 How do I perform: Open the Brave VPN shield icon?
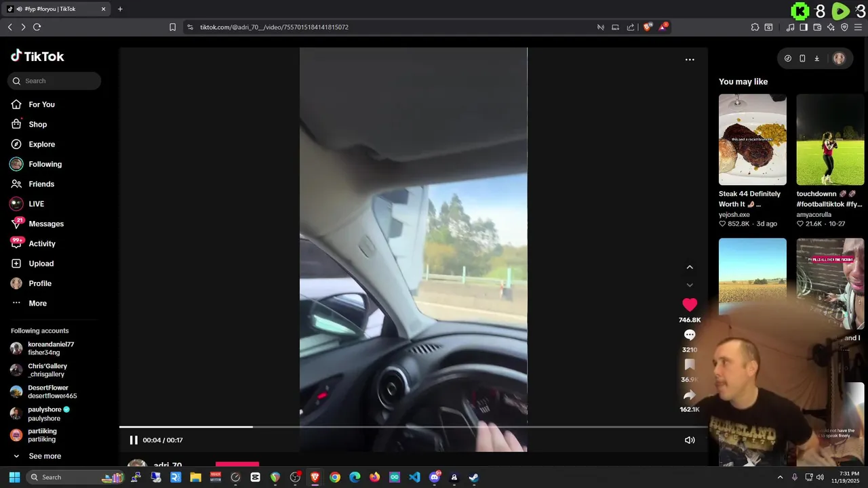pos(844,27)
